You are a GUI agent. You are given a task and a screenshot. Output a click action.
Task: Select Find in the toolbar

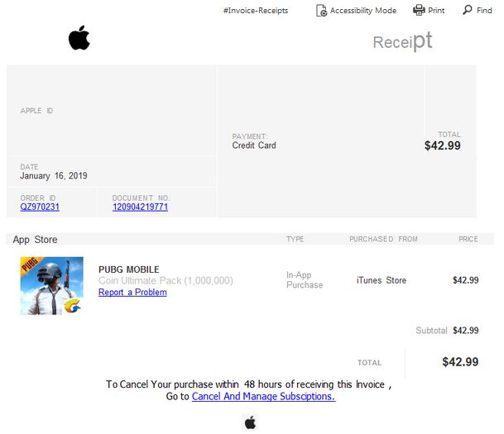coord(484,11)
